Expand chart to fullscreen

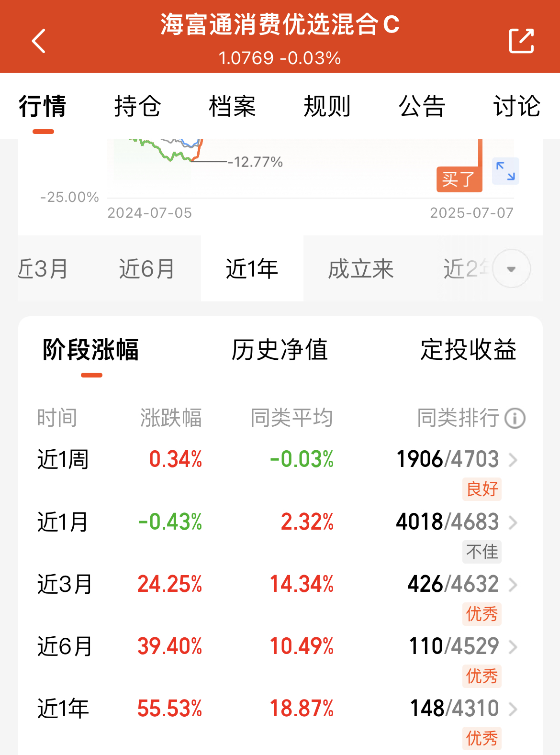click(505, 171)
